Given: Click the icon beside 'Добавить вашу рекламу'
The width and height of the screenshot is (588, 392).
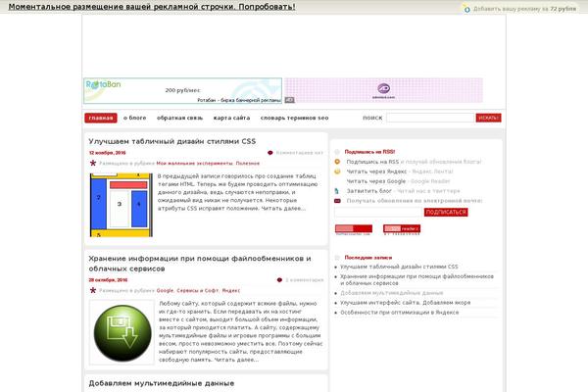Looking at the screenshot, I should pos(466,9).
